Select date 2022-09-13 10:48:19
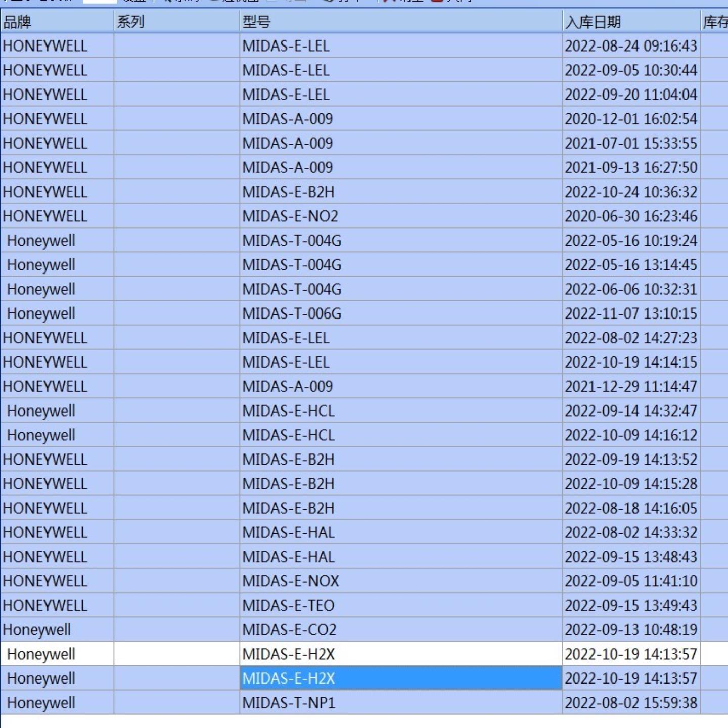 (631, 629)
